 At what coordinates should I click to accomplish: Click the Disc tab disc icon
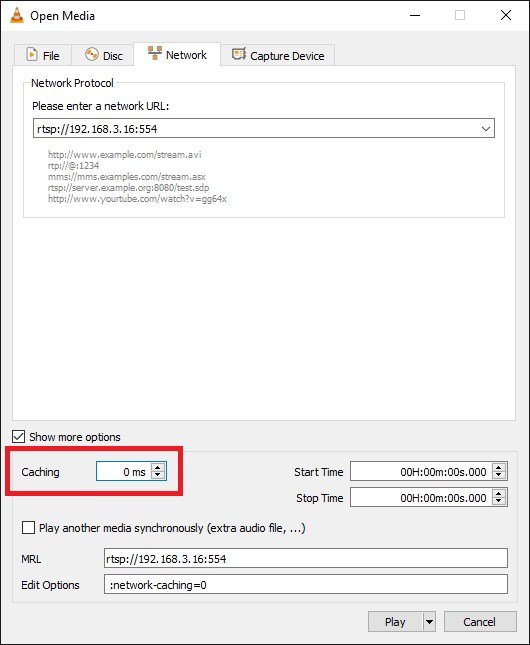coord(92,54)
